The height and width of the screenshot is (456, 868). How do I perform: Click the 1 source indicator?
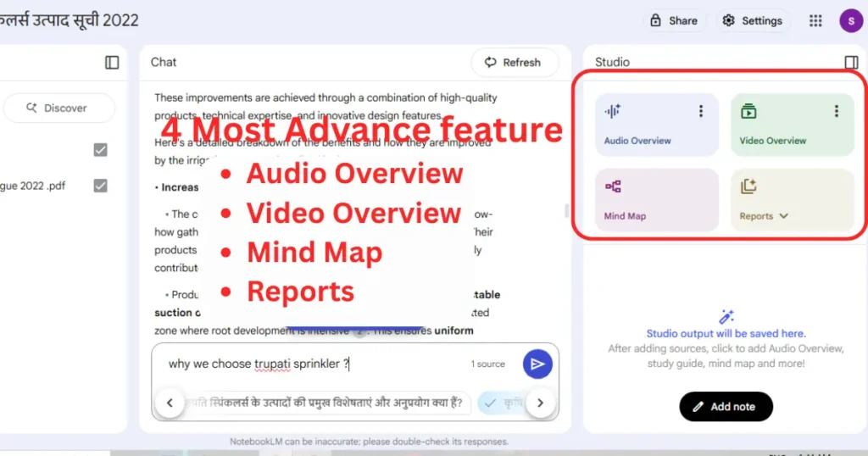point(487,364)
